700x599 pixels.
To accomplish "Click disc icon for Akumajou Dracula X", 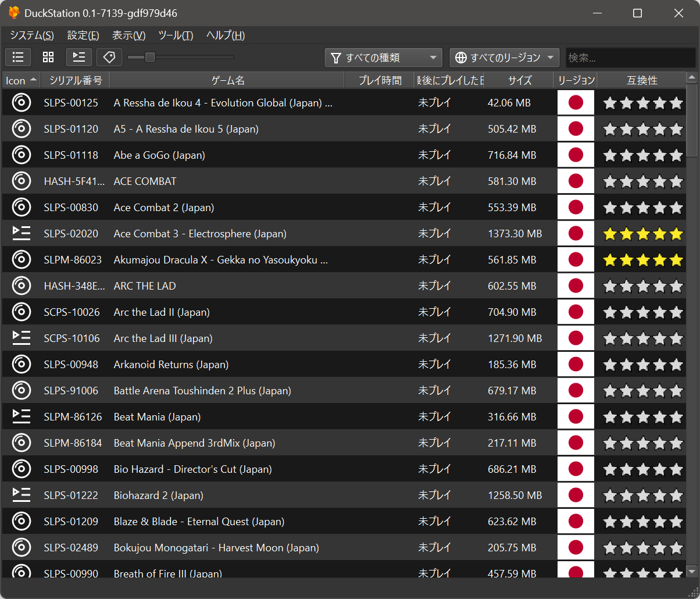I will pyautogui.click(x=21, y=260).
